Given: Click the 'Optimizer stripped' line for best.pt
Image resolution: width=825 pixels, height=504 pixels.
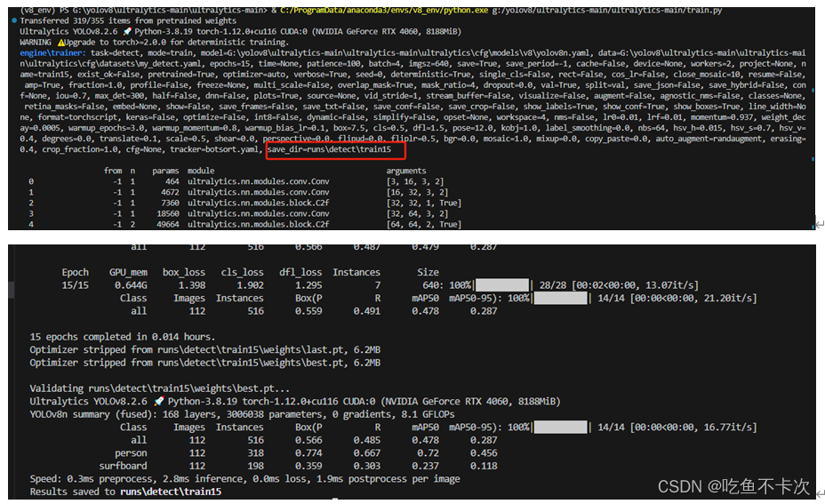Looking at the screenshot, I should pos(205,363).
